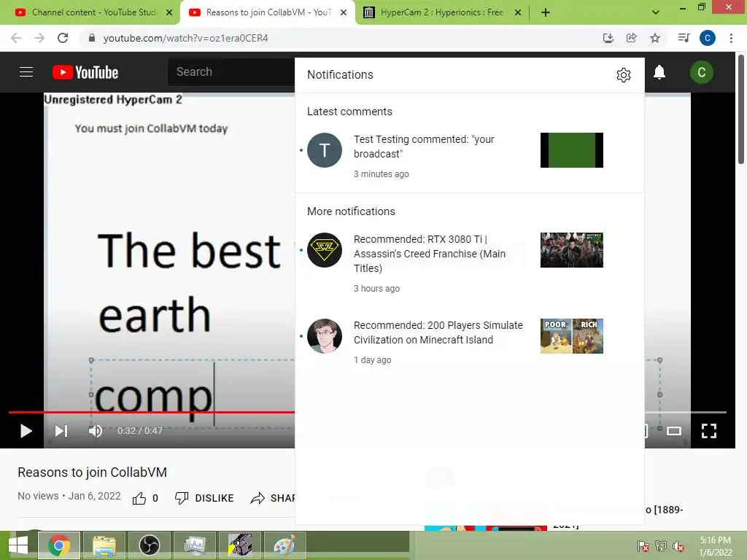Mute the video volume speaker icon
The width and height of the screenshot is (747, 560).
pyautogui.click(x=96, y=431)
